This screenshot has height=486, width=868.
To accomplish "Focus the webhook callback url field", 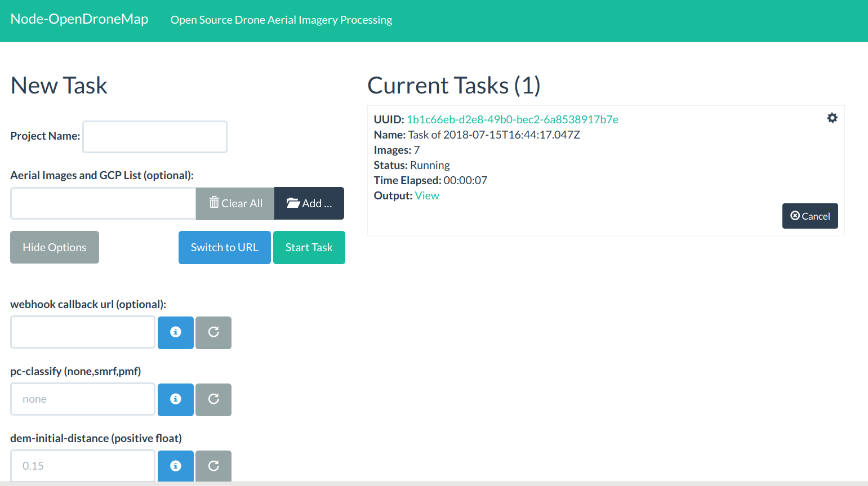I will [83, 332].
